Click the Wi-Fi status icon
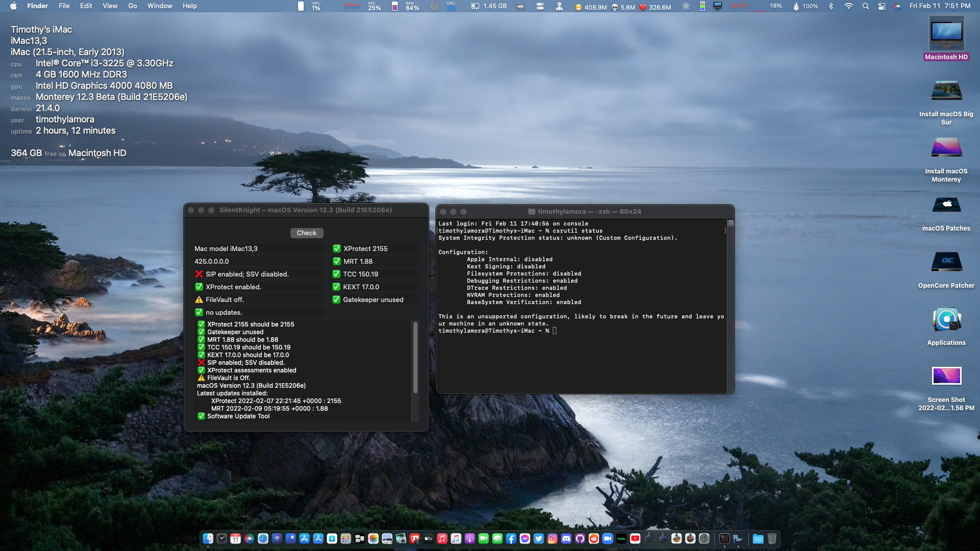Viewport: 980px width, 551px height. [x=849, y=6]
